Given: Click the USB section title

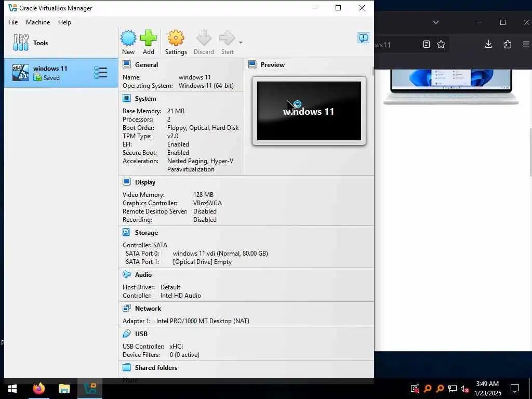Looking at the screenshot, I should [x=141, y=334].
